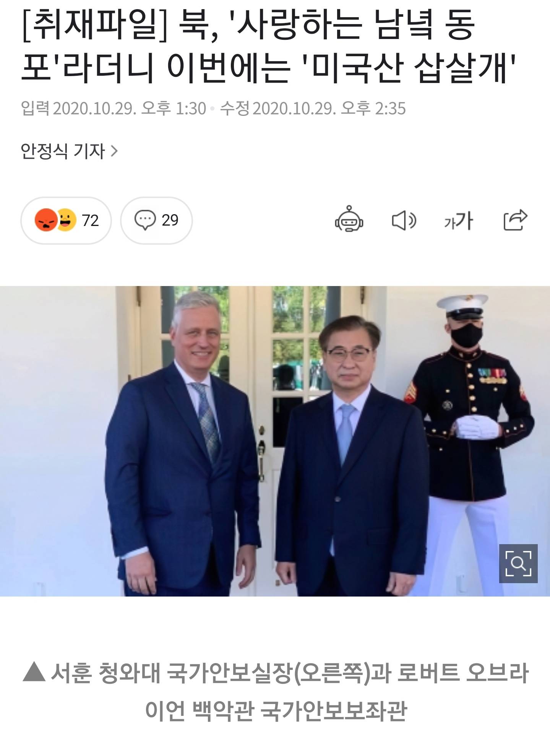Tap the speech bubble comment icon

click(145, 220)
